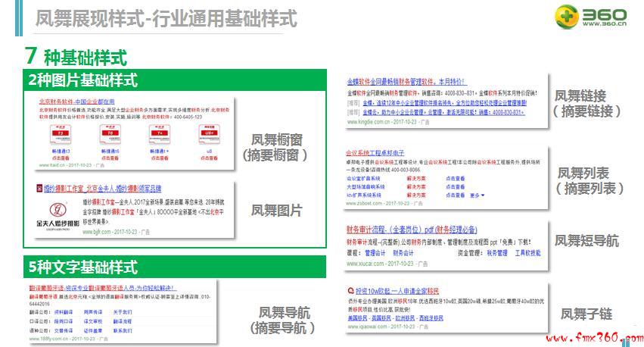Click the 译文审校 navigation link
The height and width of the screenshot is (347, 644).
tap(93, 321)
